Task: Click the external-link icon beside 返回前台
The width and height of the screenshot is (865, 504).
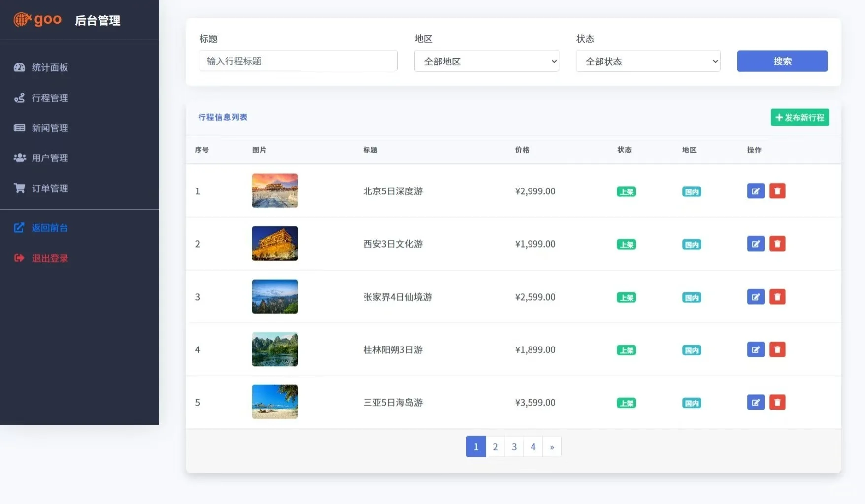Action: pos(18,227)
